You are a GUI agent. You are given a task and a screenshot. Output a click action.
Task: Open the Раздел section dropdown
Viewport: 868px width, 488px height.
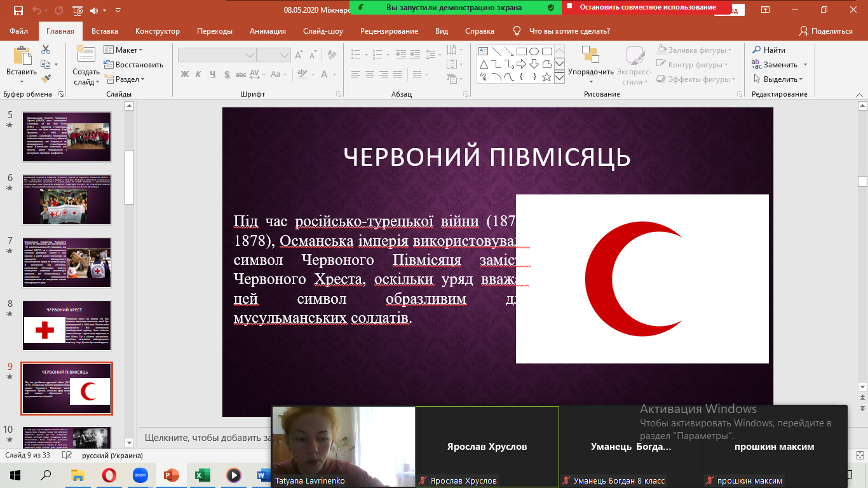[125, 79]
